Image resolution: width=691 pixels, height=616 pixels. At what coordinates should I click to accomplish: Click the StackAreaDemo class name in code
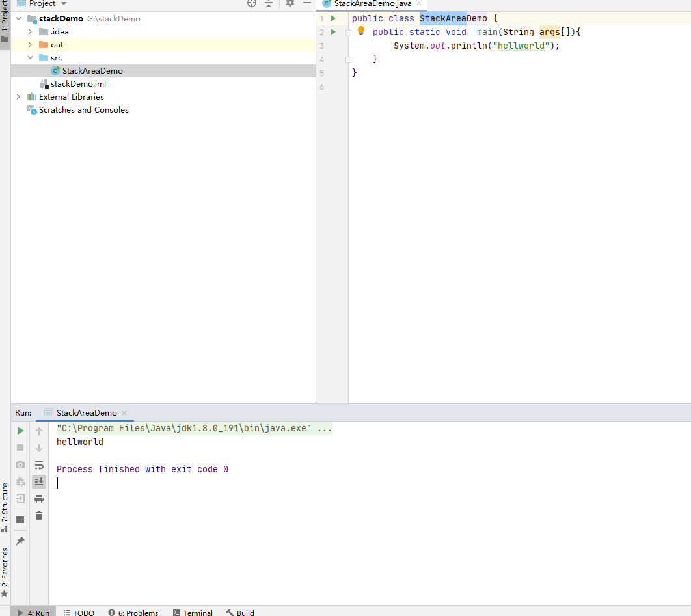[x=453, y=18]
